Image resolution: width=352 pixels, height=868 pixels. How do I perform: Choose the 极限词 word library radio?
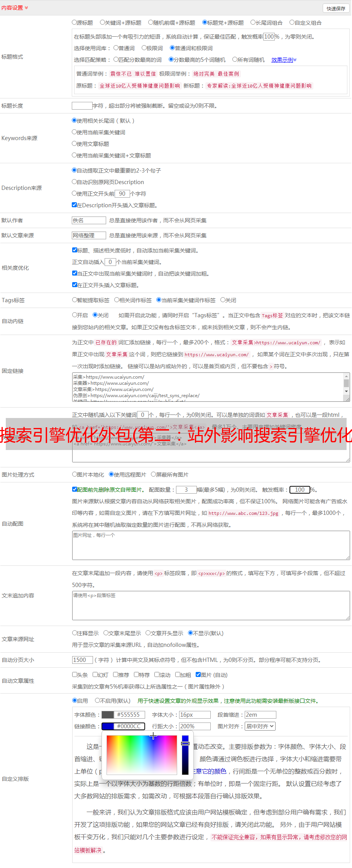click(144, 48)
